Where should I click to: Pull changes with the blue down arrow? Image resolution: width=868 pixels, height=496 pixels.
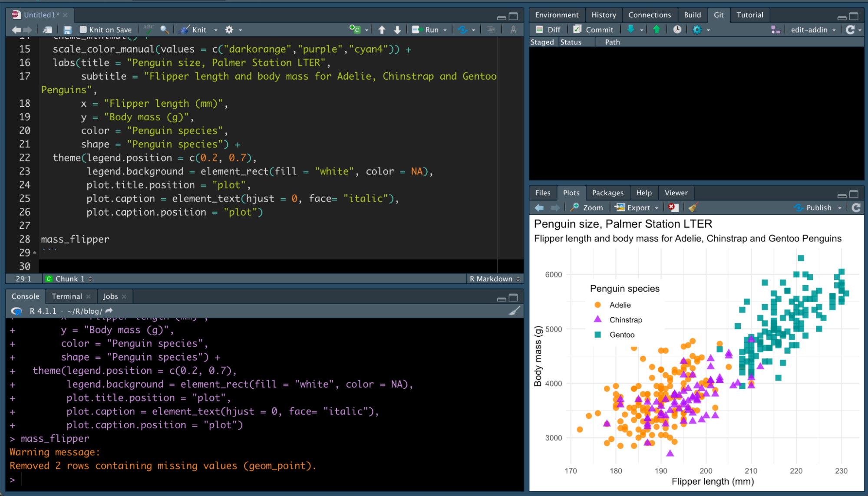pyautogui.click(x=631, y=30)
